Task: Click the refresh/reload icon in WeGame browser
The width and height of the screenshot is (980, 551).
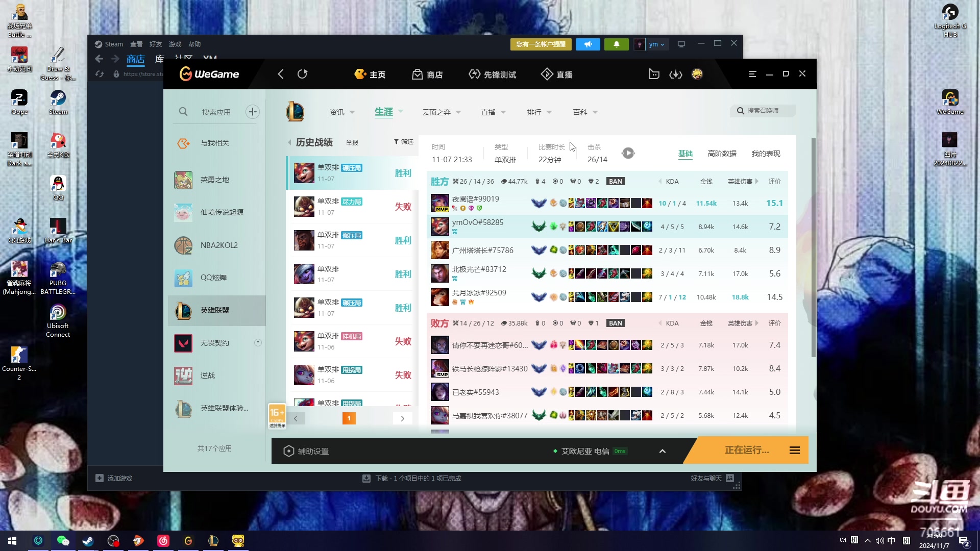Action: pos(303,74)
